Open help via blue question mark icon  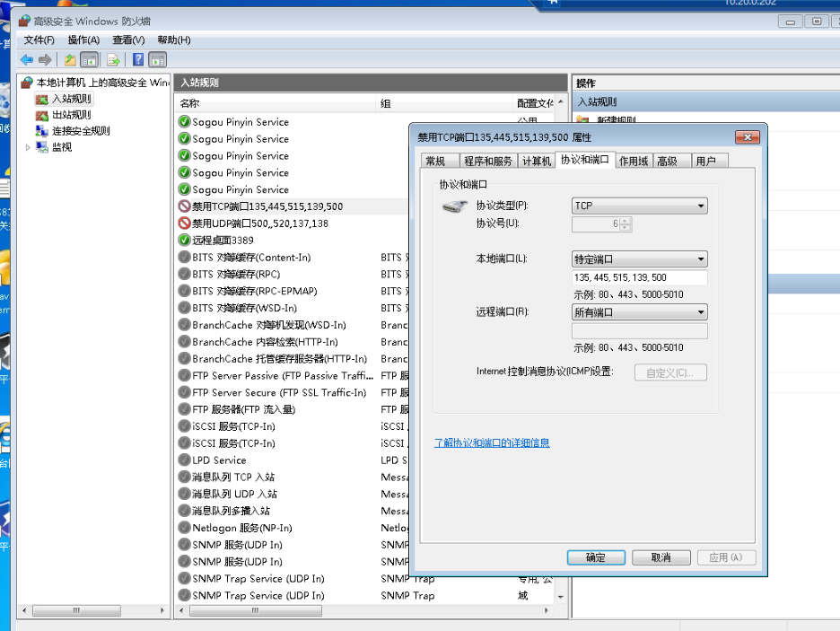tap(138, 59)
